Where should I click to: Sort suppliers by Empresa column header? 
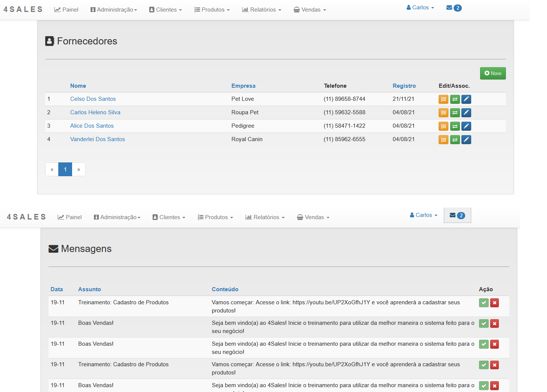pos(243,86)
